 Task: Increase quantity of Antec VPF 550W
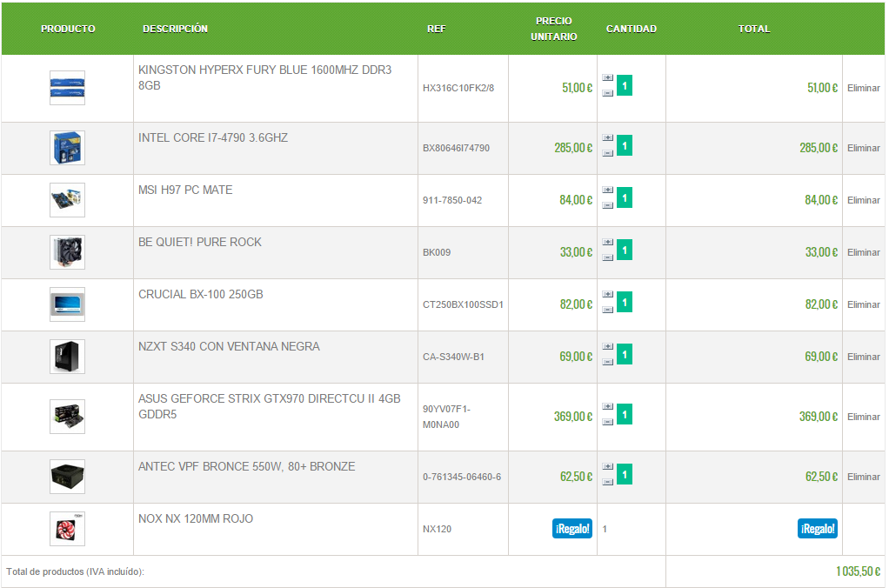pyautogui.click(x=608, y=466)
